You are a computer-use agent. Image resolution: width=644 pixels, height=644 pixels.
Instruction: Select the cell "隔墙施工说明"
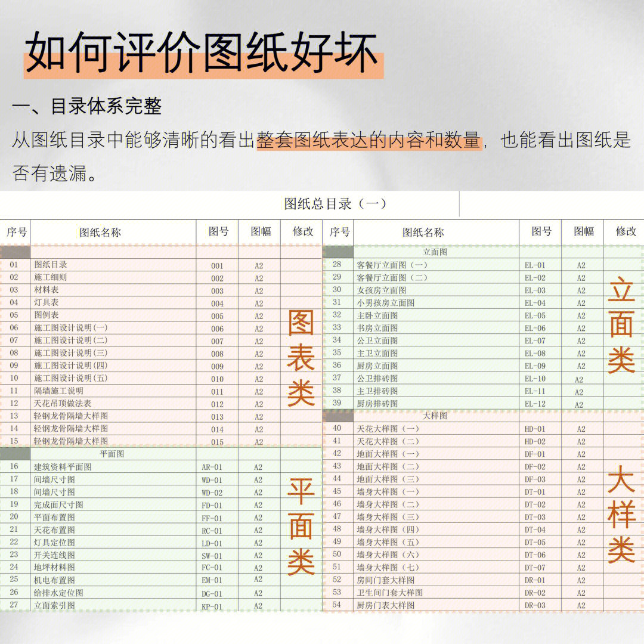pos(58,391)
